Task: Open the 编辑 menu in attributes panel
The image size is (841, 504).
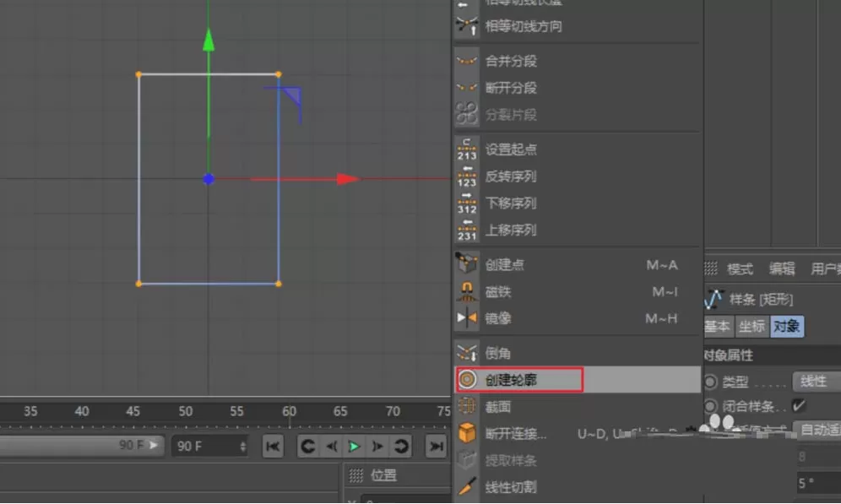Action: (781, 268)
